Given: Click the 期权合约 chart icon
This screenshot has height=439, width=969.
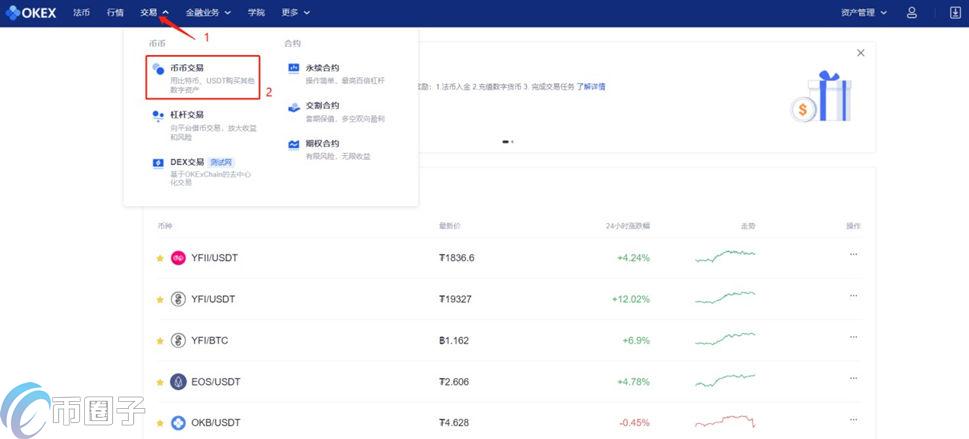Looking at the screenshot, I should coord(294,144).
